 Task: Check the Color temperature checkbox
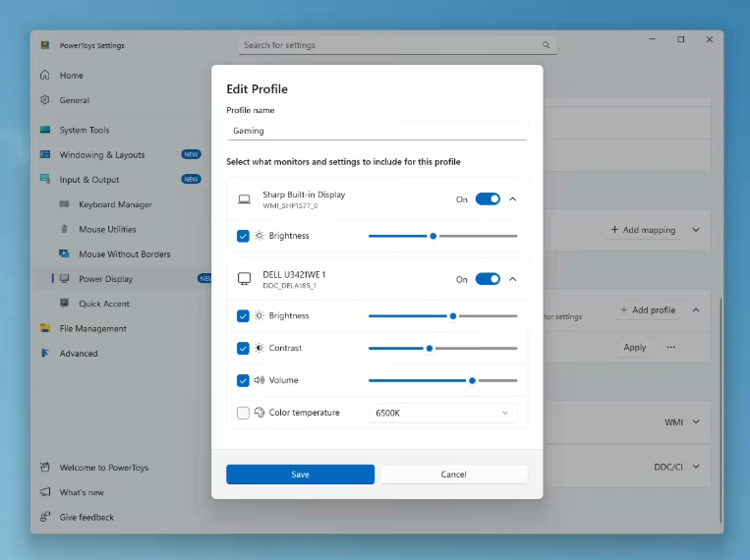click(x=243, y=413)
